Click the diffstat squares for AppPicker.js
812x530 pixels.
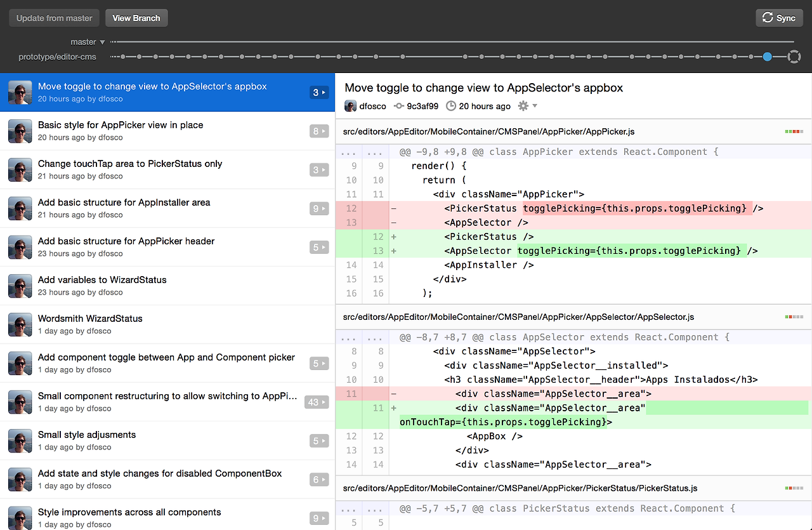794,131
